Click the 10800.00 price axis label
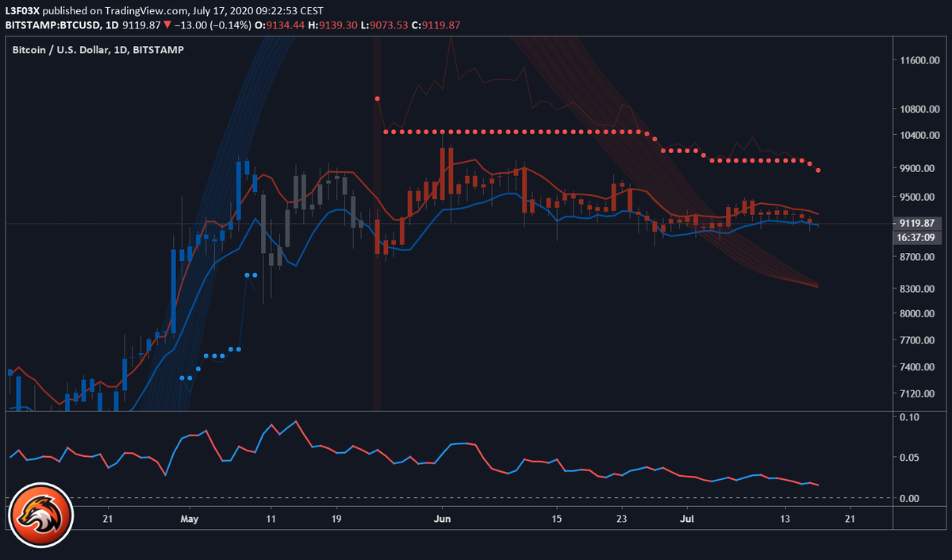 (x=919, y=109)
